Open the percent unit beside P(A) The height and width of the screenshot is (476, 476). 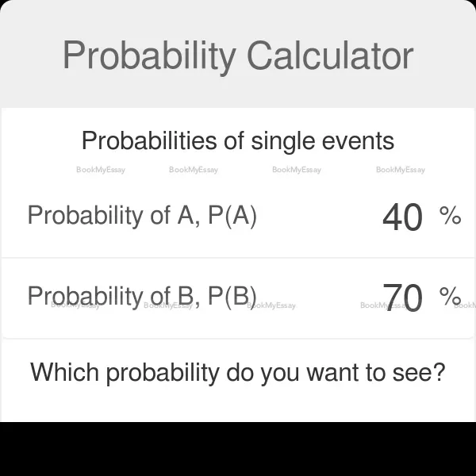[450, 216]
